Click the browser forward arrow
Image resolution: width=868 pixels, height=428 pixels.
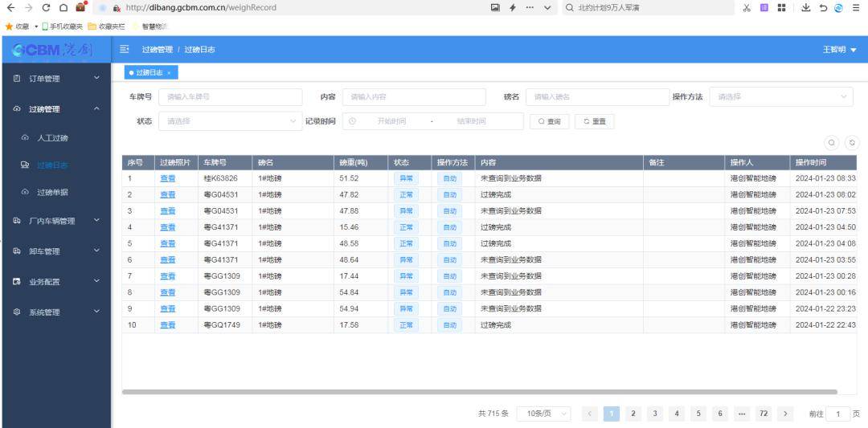29,8
